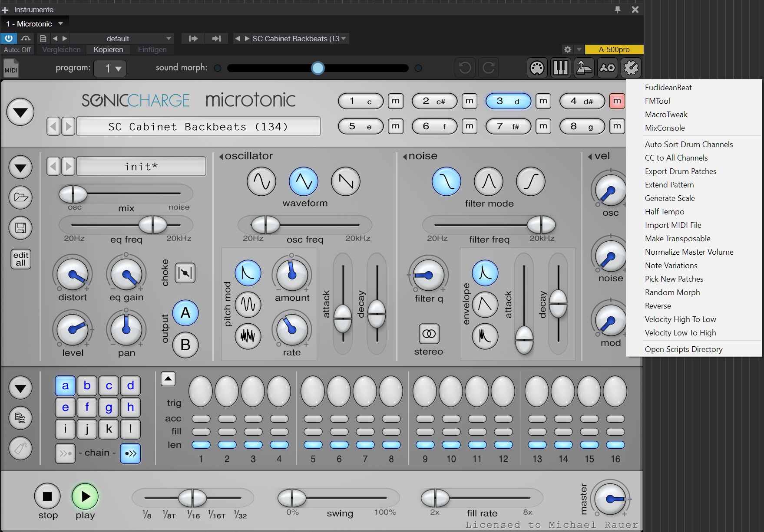
Task: Collapse the noise section triangle
Action: click(405, 157)
